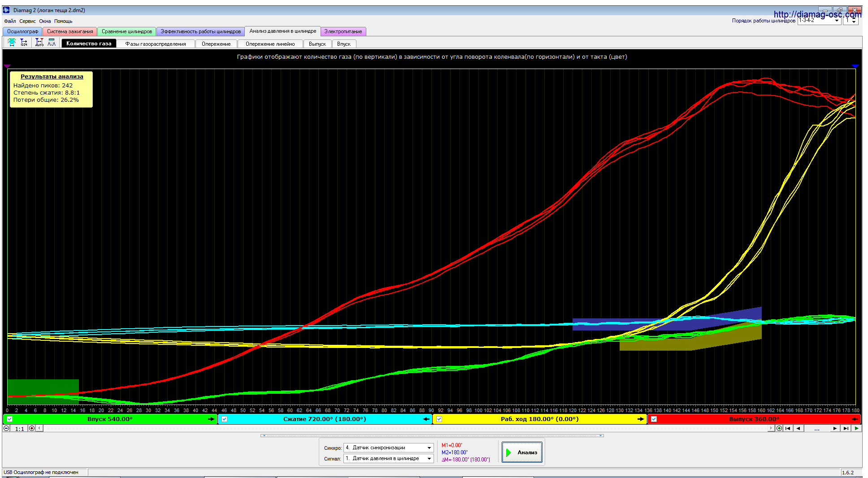Click the Анализ button

[x=522, y=452]
